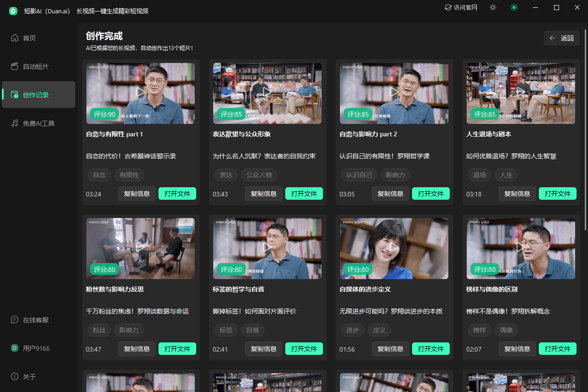Open 在线客服 online support
This screenshot has width=588, height=392.
39,319
